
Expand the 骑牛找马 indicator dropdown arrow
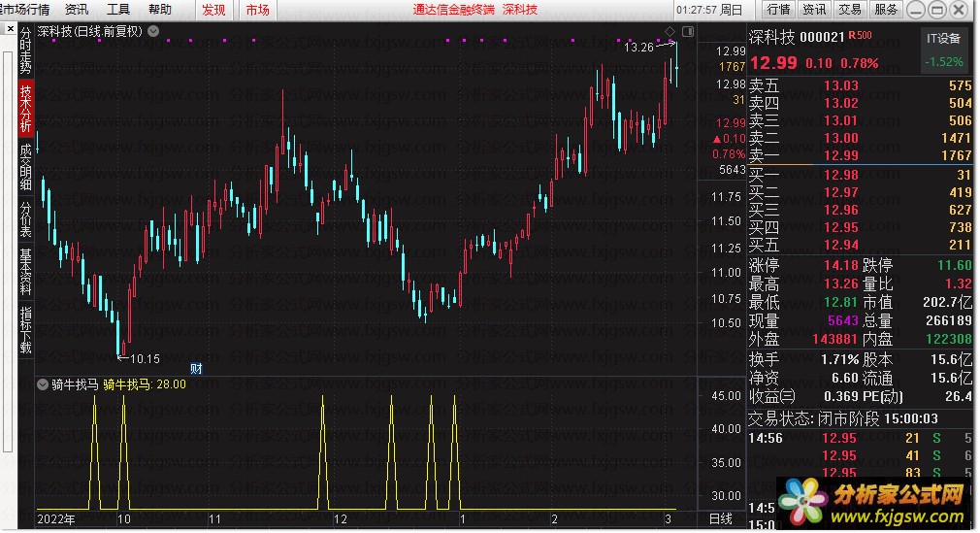pos(43,384)
